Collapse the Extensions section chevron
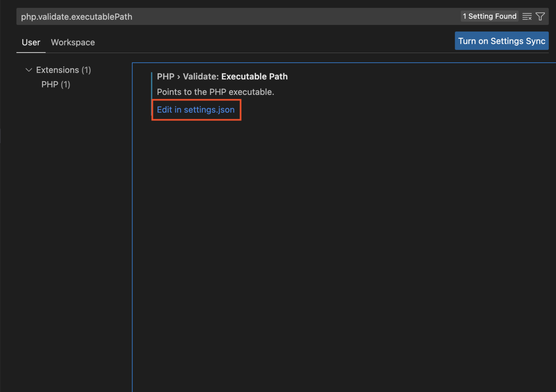 (29, 70)
